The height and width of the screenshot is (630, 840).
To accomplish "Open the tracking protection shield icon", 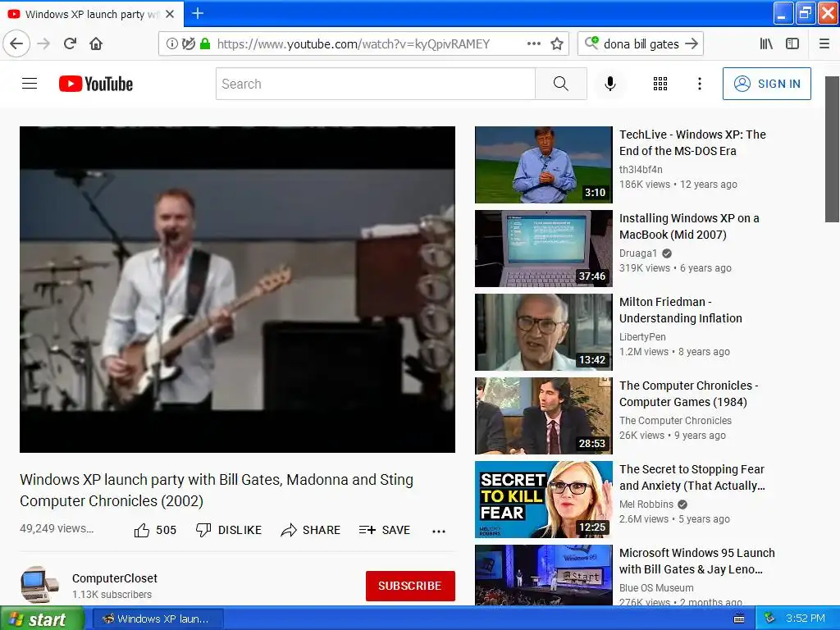I will coord(188,44).
